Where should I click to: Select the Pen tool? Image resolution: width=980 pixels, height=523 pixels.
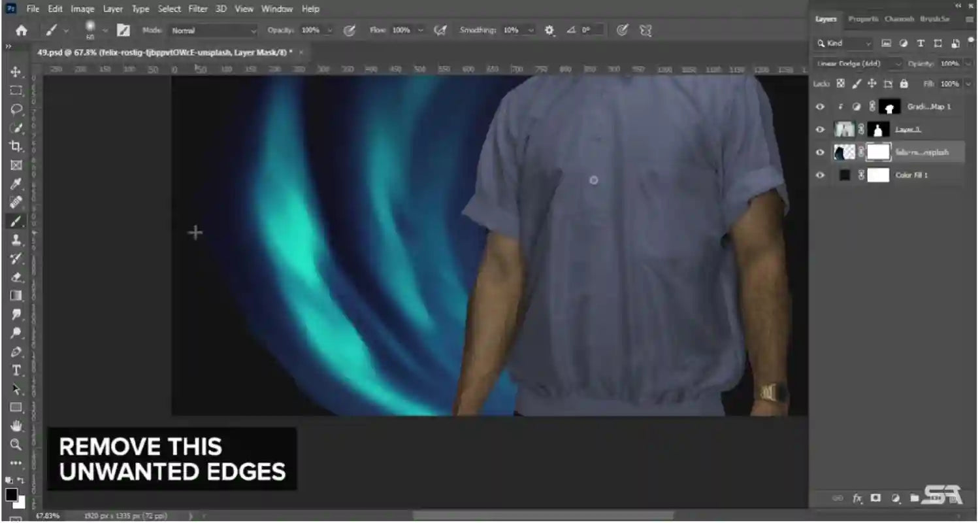pos(16,352)
